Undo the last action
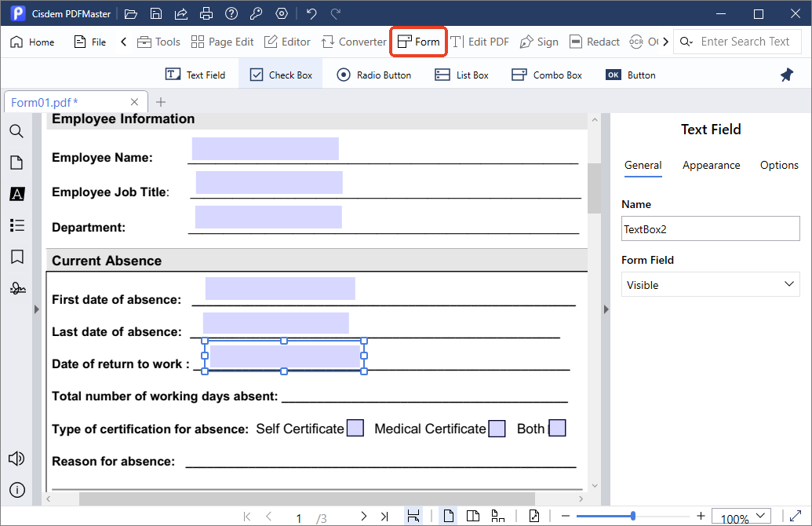Image resolution: width=812 pixels, height=526 pixels. tap(311, 13)
